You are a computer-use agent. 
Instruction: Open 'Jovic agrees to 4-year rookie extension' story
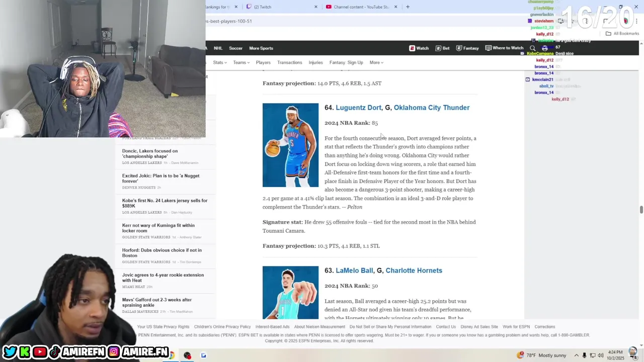tap(163, 278)
